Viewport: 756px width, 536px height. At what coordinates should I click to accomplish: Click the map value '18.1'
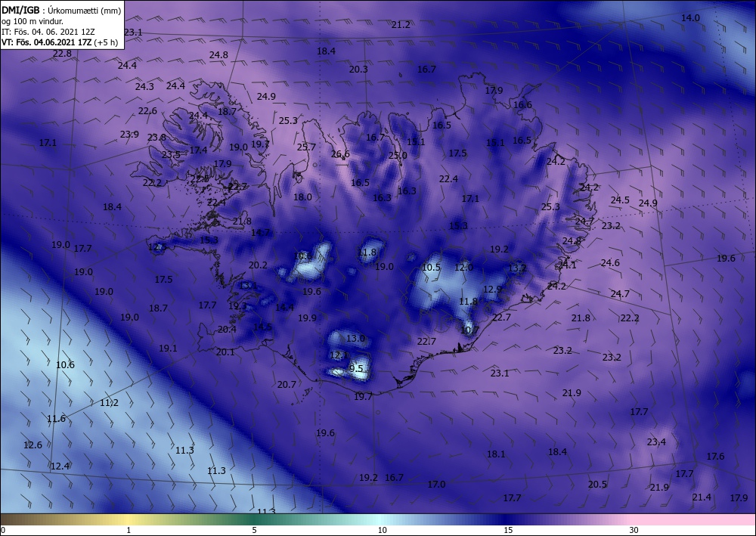coord(496,454)
